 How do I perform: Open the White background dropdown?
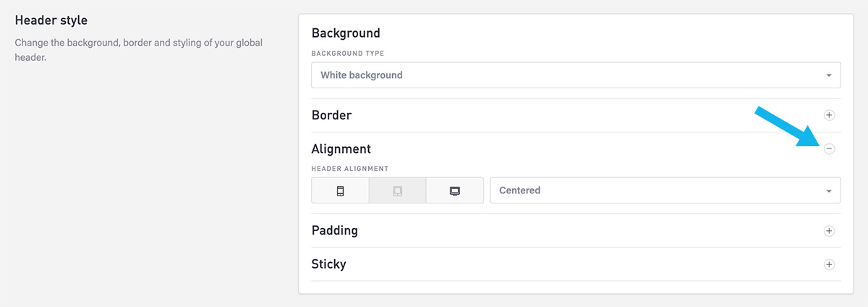click(576, 75)
